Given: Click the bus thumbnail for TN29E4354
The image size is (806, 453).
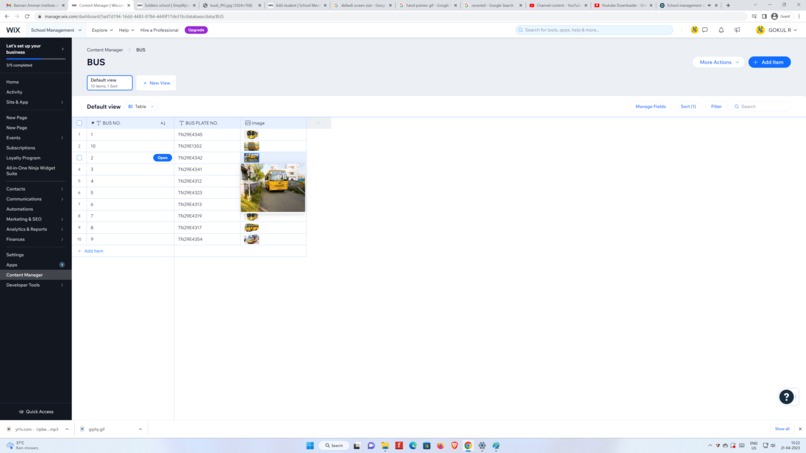Looking at the screenshot, I should (251, 239).
